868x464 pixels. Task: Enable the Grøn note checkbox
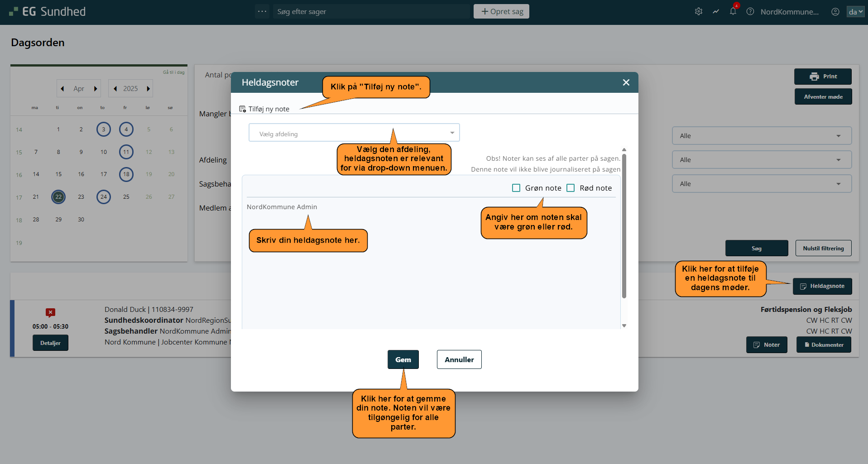pos(516,188)
